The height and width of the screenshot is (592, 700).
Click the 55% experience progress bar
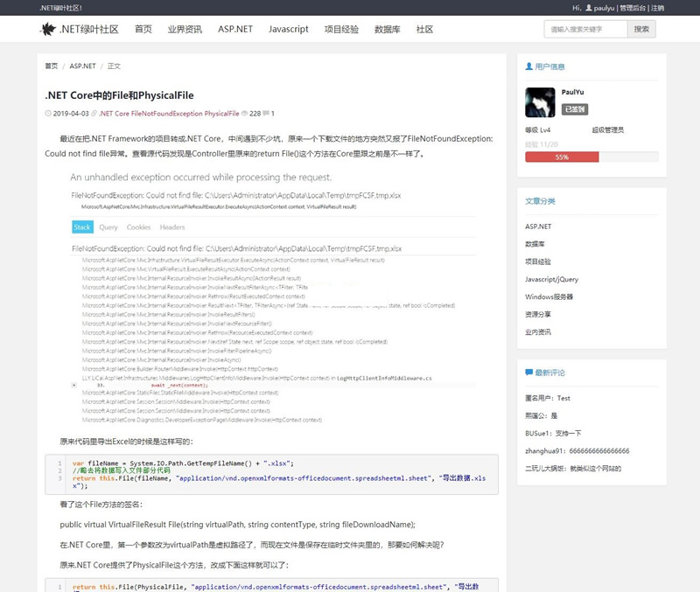point(591,157)
